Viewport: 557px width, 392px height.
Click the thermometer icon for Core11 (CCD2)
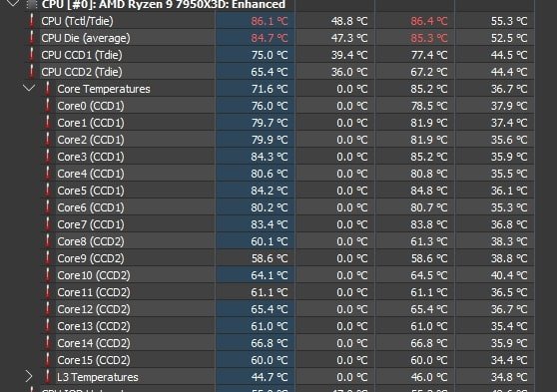[47, 292]
